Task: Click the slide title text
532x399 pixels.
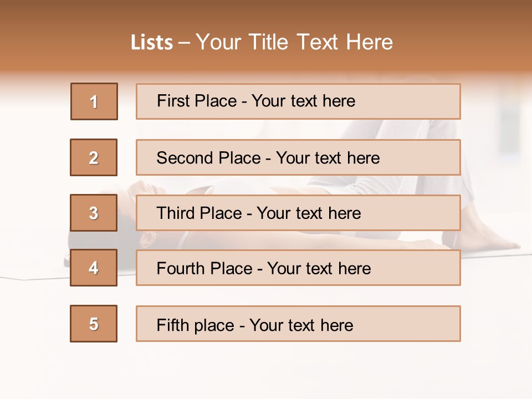Action: [x=262, y=42]
